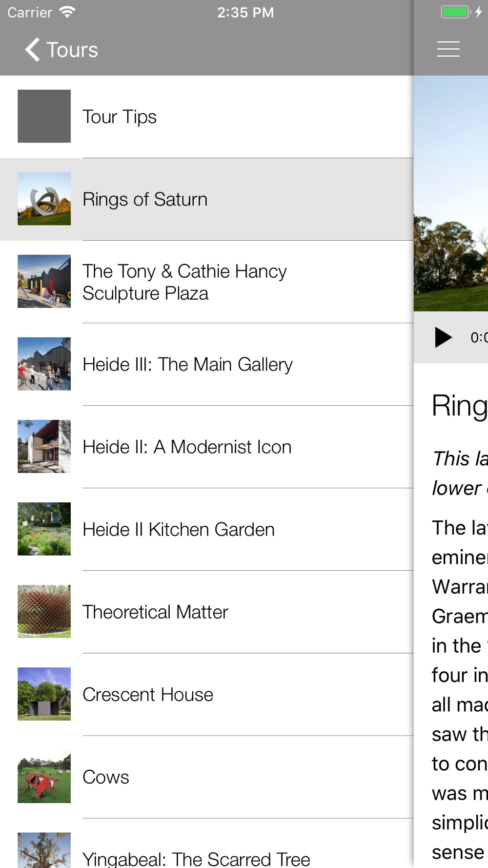
Task: Choose the Theoretical Matter stop
Action: pyautogui.click(x=207, y=612)
